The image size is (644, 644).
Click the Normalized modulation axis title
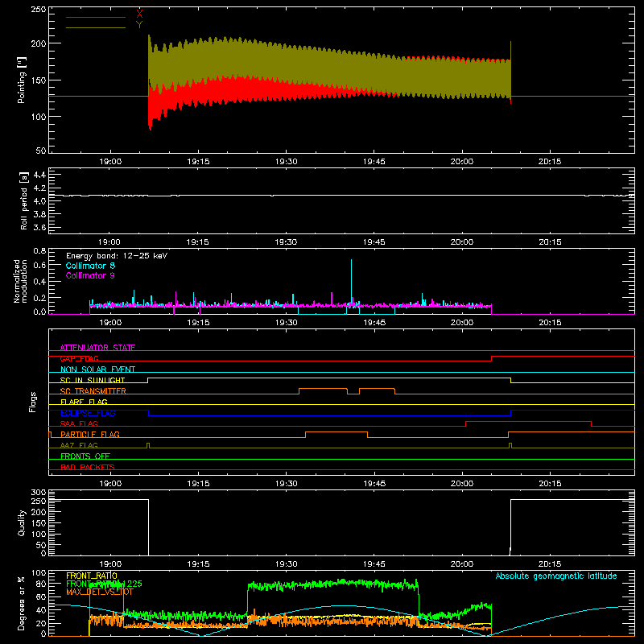(x=20, y=281)
